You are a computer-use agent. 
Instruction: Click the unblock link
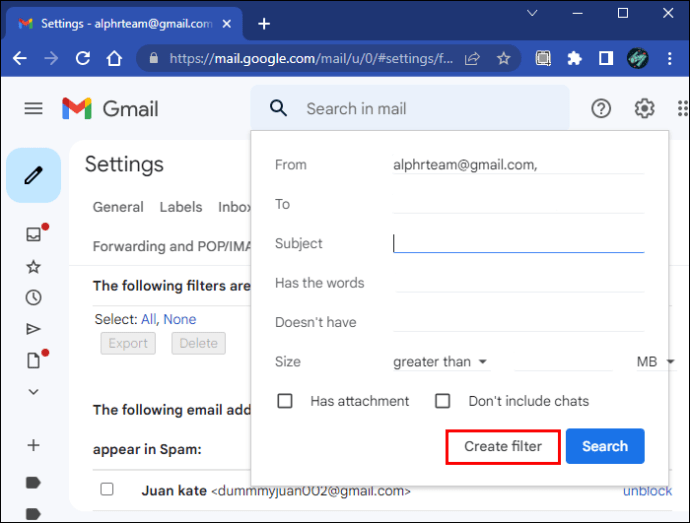pyautogui.click(x=647, y=491)
